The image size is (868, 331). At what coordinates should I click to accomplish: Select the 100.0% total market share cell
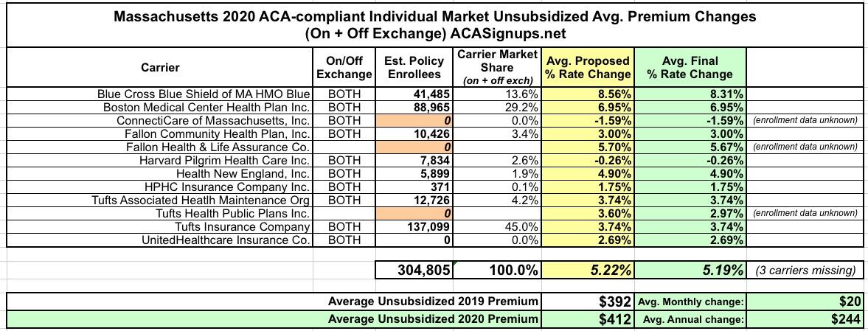[x=497, y=271]
